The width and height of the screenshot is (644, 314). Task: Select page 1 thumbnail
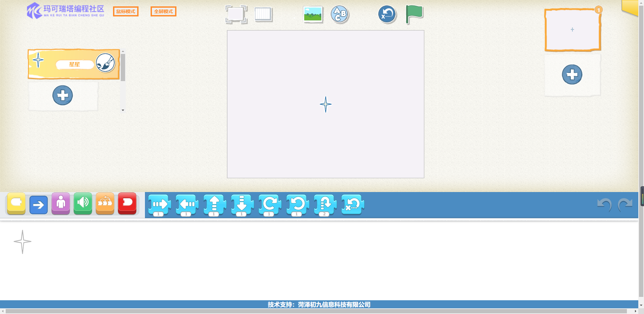click(573, 30)
